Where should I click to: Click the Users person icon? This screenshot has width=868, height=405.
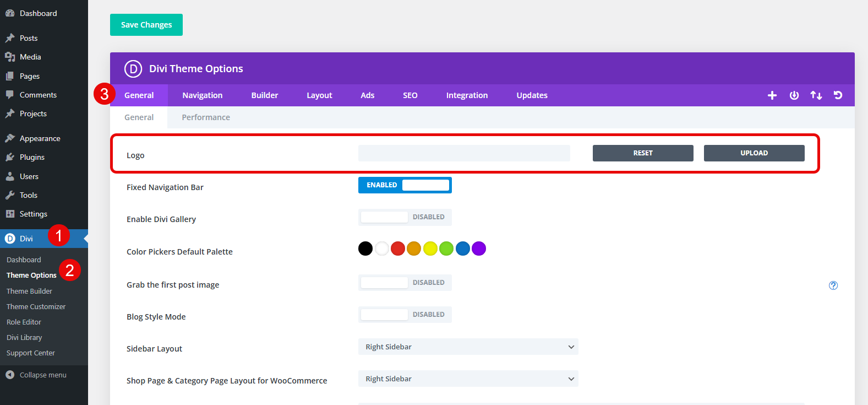click(10, 176)
